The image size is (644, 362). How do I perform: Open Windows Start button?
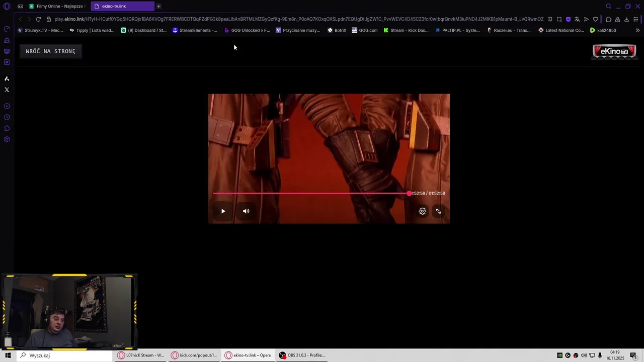[x=8, y=355]
